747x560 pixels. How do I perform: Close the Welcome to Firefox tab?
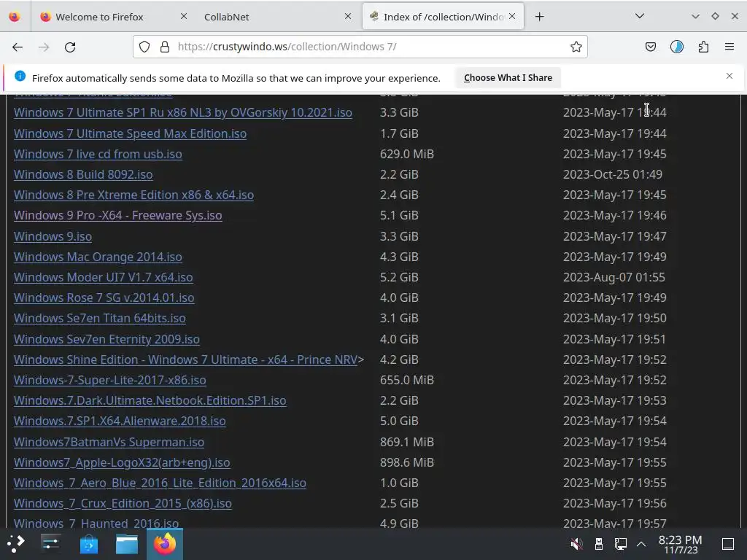(184, 16)
